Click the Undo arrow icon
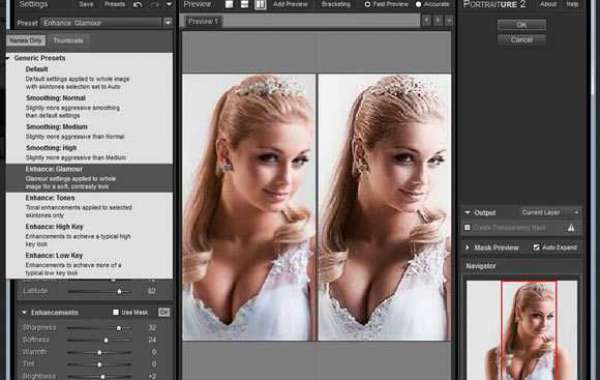600x380 pixels. (138, 5)
